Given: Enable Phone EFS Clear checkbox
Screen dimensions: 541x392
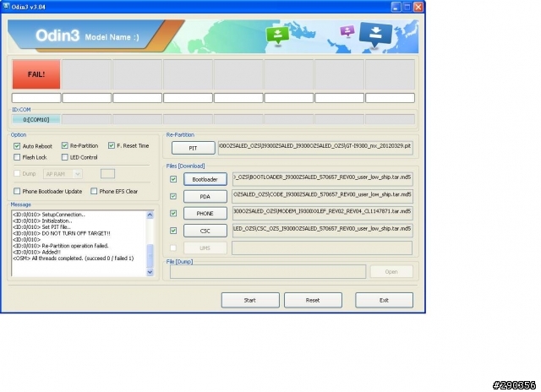Looking at the screenshot, I should tap(94, 191).
